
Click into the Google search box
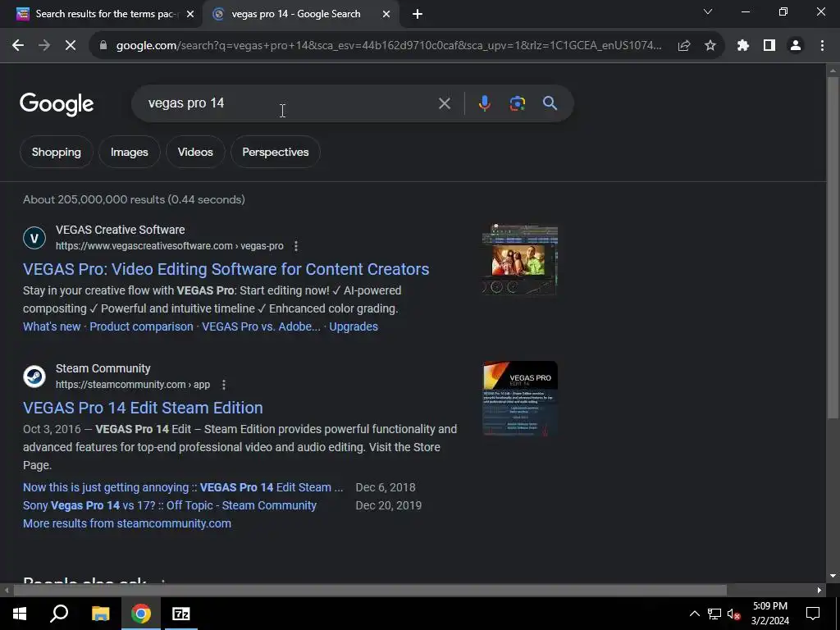coord(290,103)
